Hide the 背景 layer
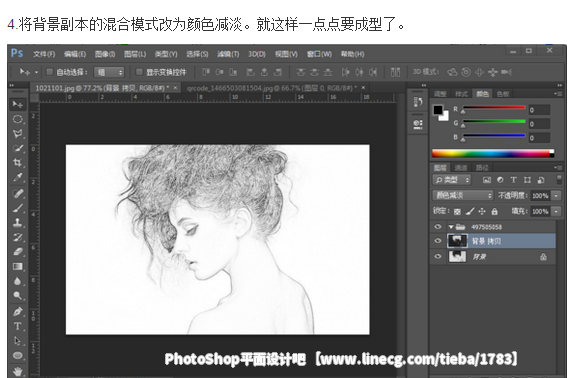 click(x=438, y=257)
